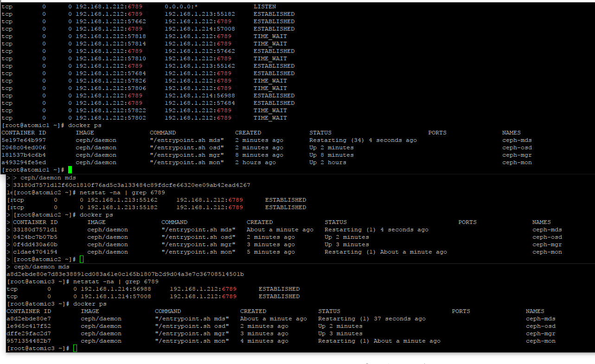Click the ceph-mgr name on atomic2
595x364 pixels.
coord(547,244)
